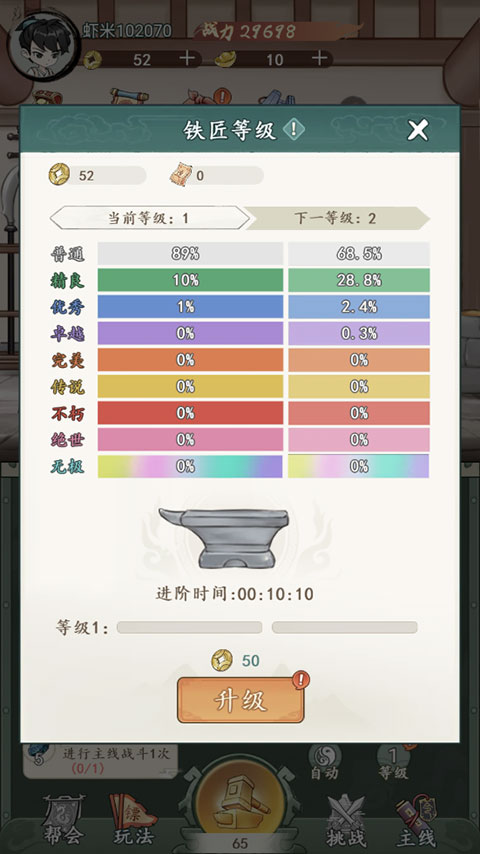
Task: Add coins with the plus next to 52
Action: click(187, 58)
